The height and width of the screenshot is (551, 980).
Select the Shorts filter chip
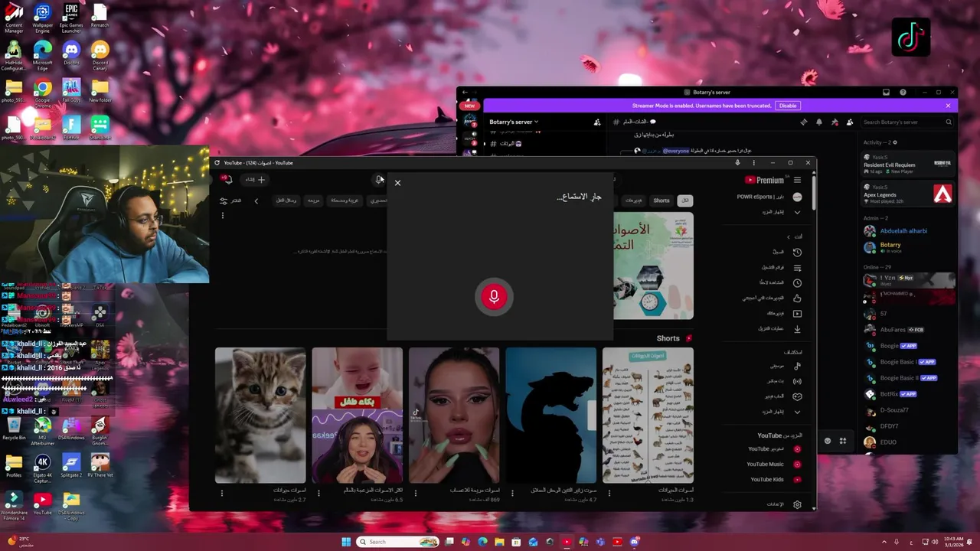click(661, 201)
